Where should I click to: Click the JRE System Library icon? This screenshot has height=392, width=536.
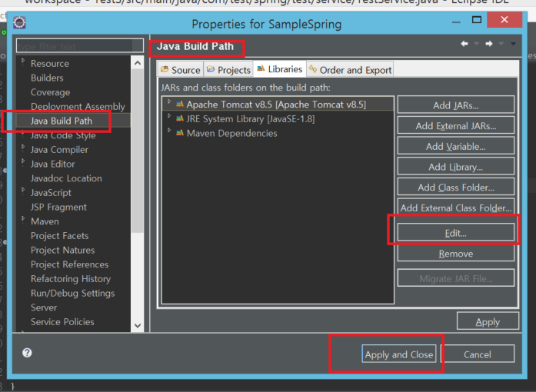click(180, 118)
